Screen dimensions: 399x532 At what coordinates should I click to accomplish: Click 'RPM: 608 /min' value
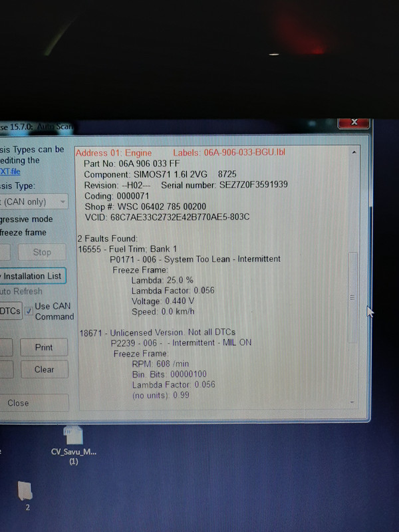[160, 364]
